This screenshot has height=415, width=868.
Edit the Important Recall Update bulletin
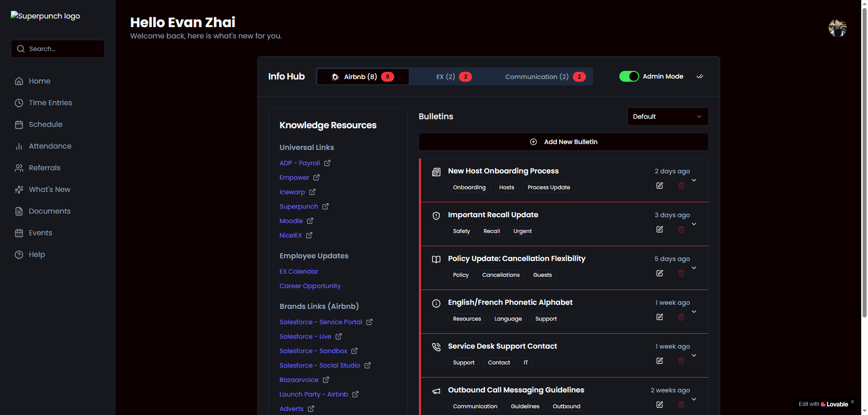pos(660,229)
